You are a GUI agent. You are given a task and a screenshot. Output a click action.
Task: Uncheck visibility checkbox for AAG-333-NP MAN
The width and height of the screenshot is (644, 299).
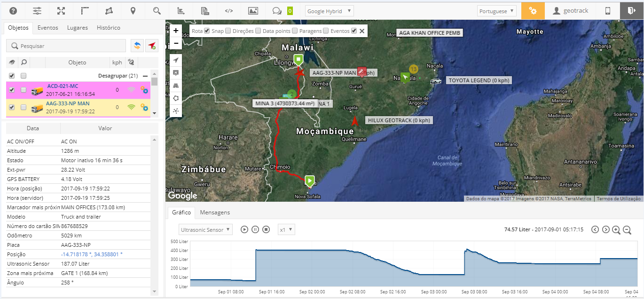(12, 107)
